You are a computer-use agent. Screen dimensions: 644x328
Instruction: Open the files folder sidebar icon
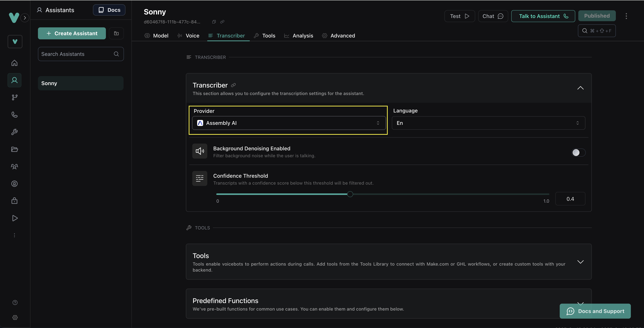coord(14,149)
